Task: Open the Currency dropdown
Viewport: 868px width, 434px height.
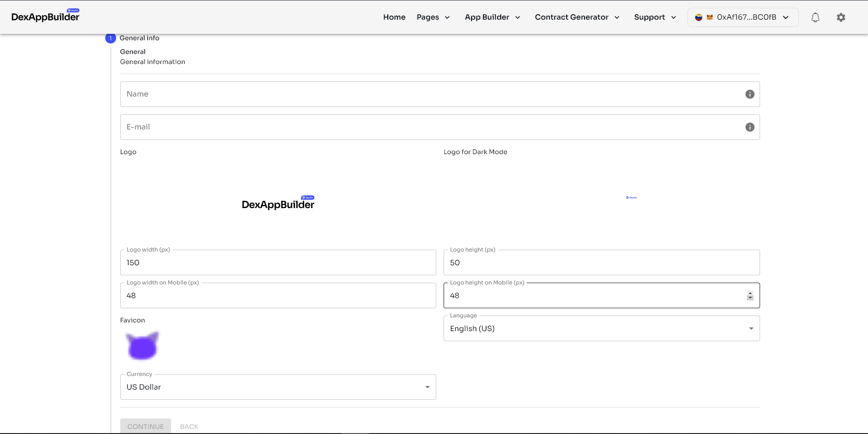Action: click(278, 387)
